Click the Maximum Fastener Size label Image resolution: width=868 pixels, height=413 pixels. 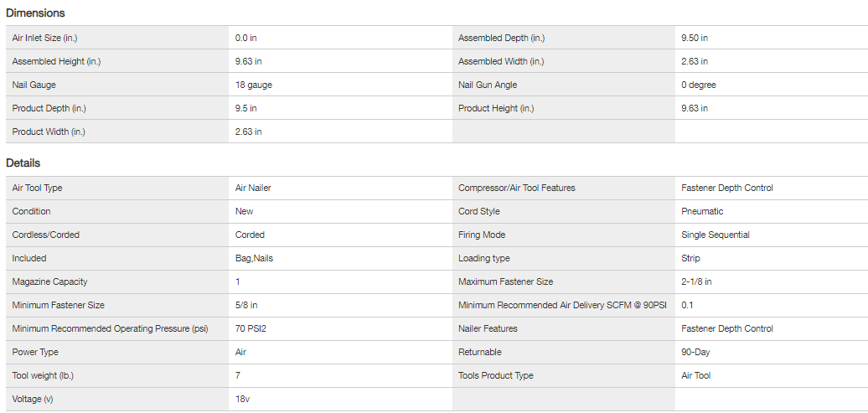point(506,281)
